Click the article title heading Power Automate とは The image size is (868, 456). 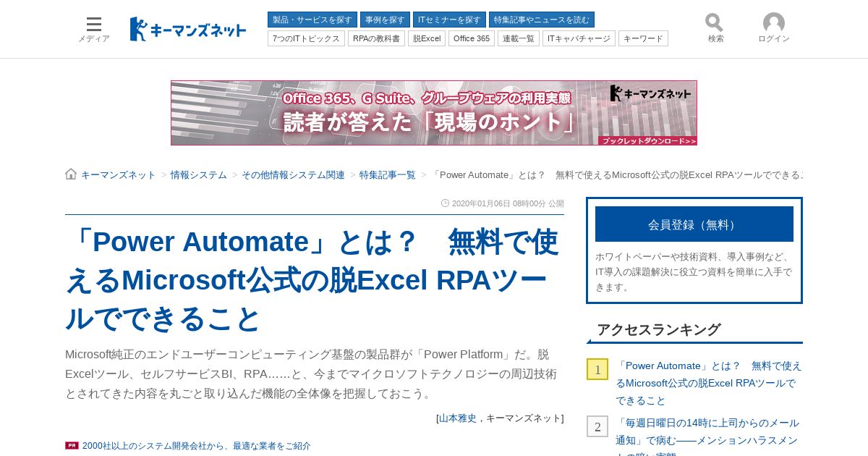tap(312, 280)
